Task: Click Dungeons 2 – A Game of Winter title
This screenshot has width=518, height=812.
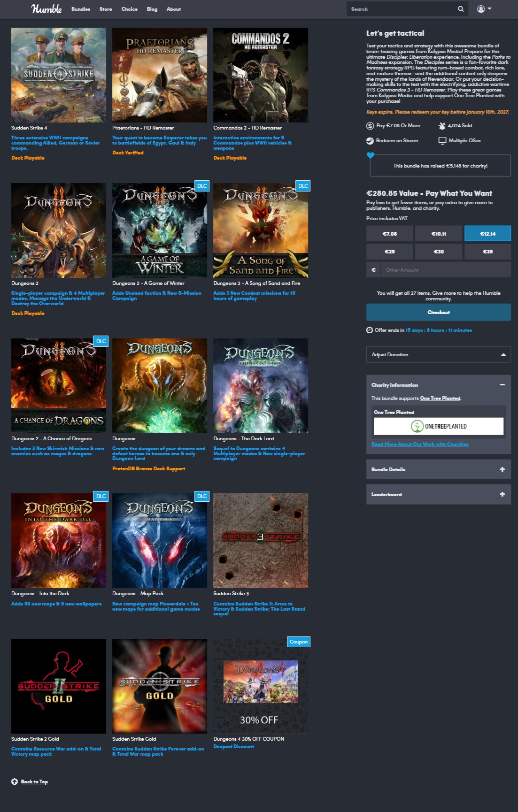Action: pyautogui.click(x=148, y=283)
